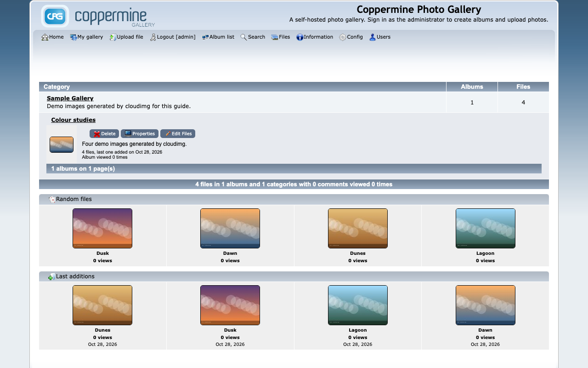
Task: Go to Upload file page
Action: 126,37
